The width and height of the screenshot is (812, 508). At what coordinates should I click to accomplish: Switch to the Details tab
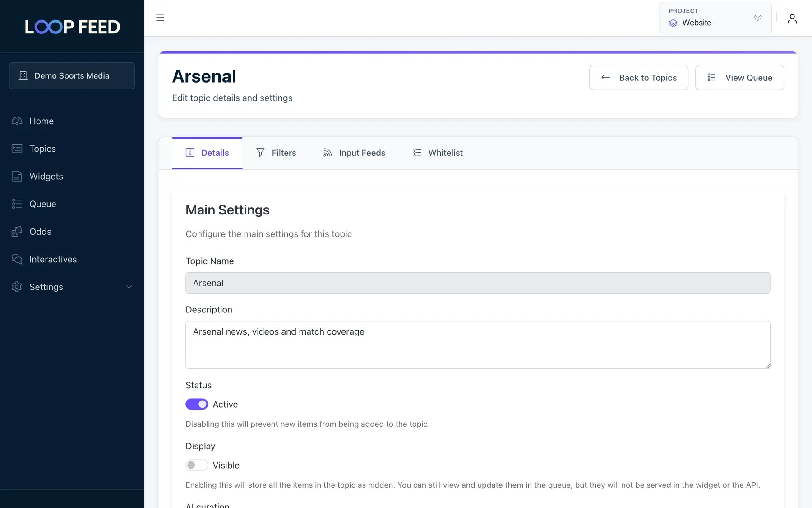click(x=207, y=153)
